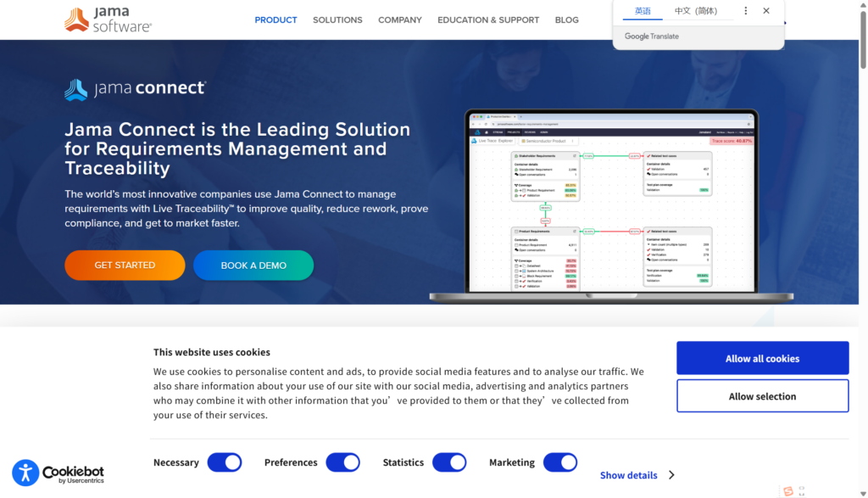Expand Show details for cookies
The height and width of the screenshot is (498, 868).
click(x=637, y=475)
